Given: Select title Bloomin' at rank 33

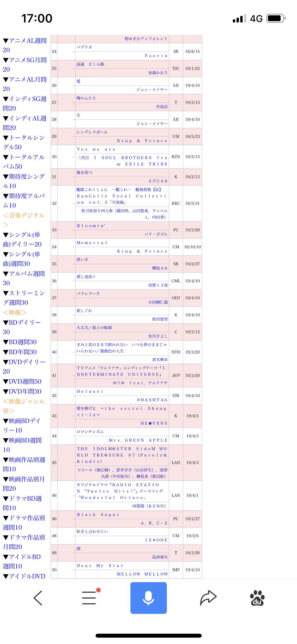Looking at the screenshot, I should (x=91, y=226).
